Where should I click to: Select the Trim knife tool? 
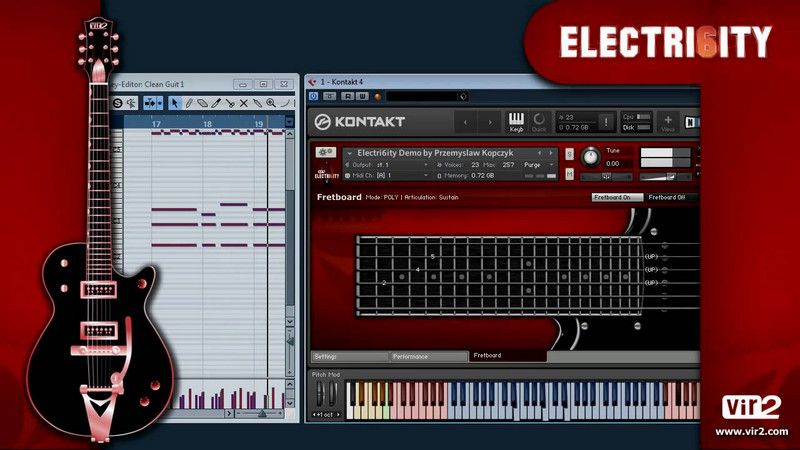[x=216, y=104]
